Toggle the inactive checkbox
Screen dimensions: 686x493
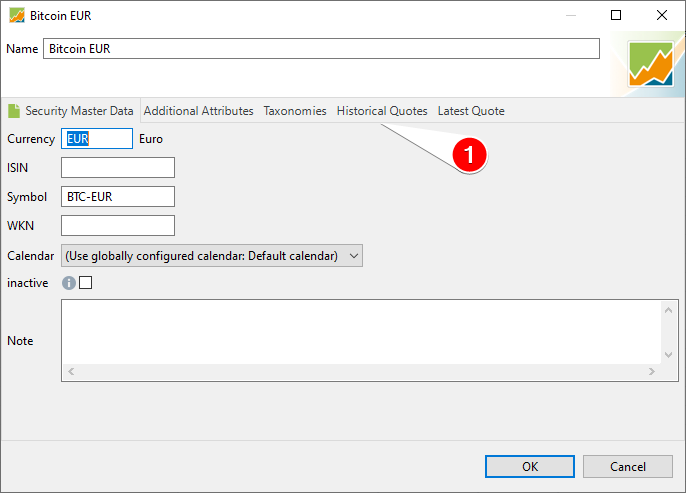[x=86, y=283]
